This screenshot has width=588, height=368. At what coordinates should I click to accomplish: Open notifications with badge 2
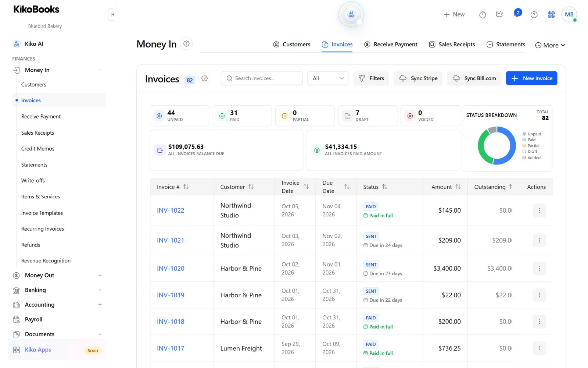click(517, 14)
